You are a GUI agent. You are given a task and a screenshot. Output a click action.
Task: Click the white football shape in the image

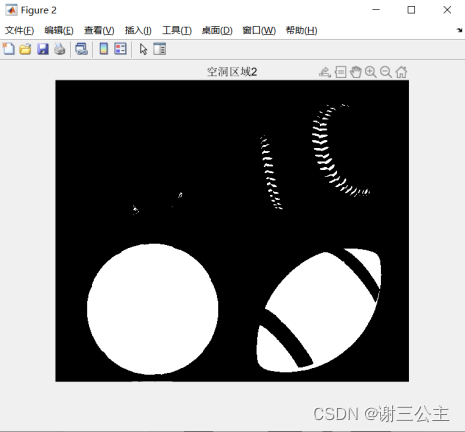[319, 310]
